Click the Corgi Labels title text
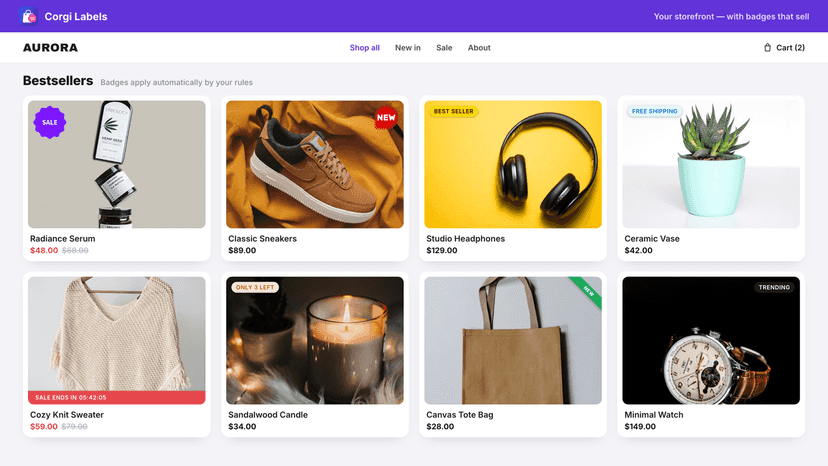The height and width of the screenshot is (466, 828). (76, 16)
